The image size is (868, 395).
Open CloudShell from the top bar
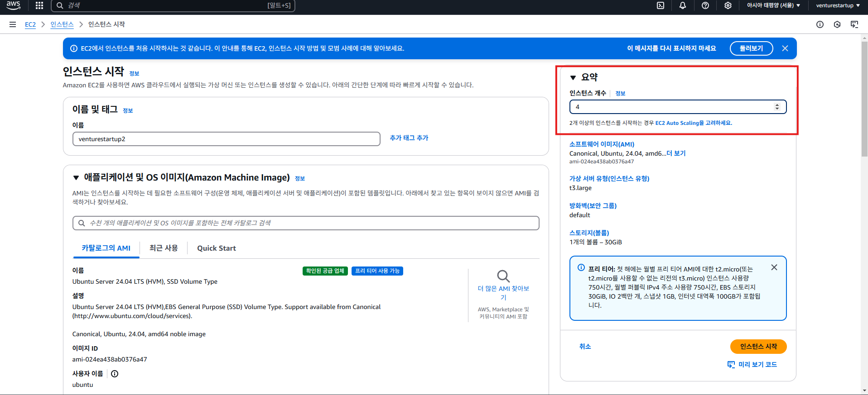661,5
